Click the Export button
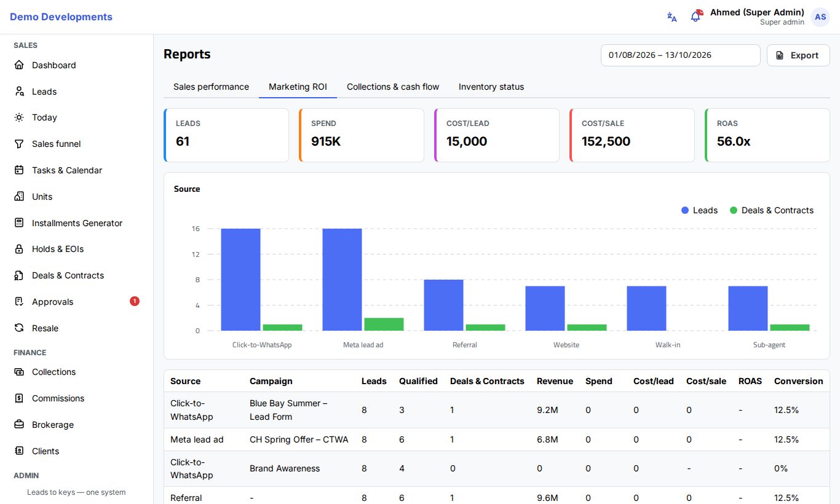 (798, 55)
